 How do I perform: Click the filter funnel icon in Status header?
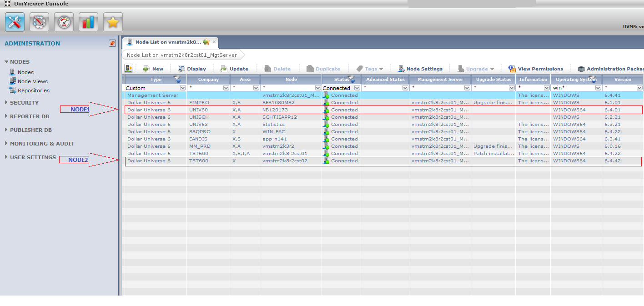click(351, 79)
